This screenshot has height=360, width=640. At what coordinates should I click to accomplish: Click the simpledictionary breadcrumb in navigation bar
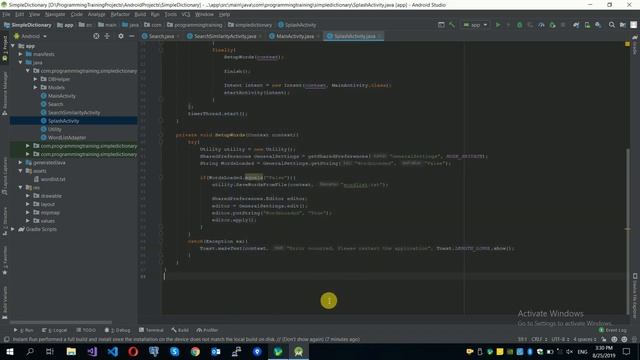point(250,25)
